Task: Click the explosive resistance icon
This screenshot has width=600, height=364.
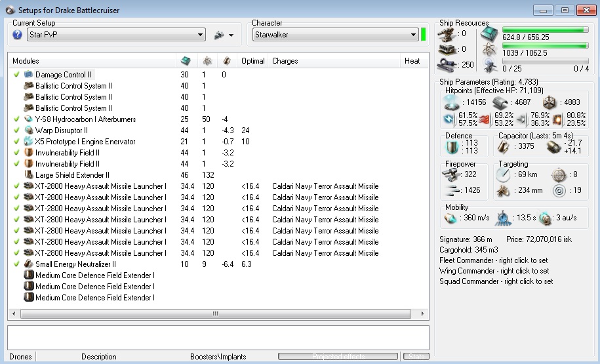Action: pyautogui.click(x=557, y=119)
